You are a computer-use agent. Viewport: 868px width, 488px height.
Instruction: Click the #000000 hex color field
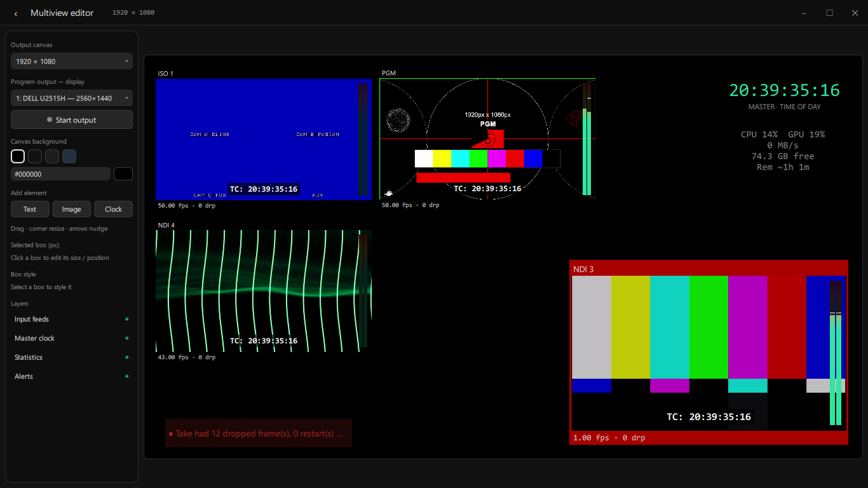60,173
